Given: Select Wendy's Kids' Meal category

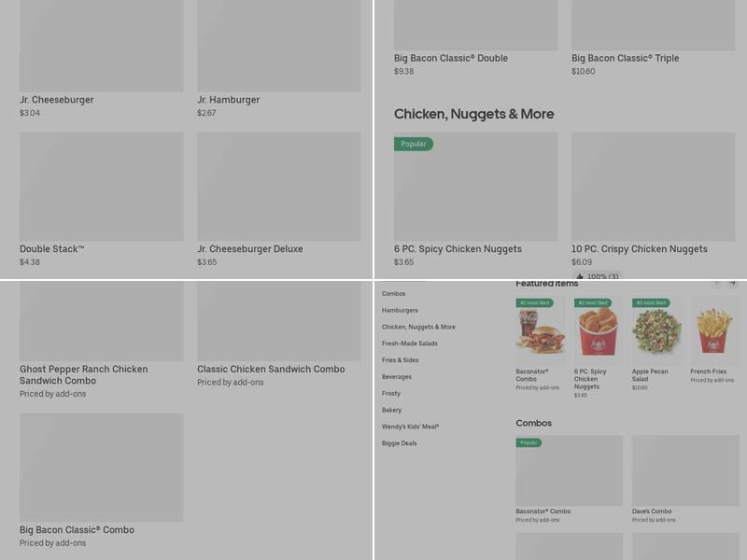Looking at the screenshot, I should (410, 427).
